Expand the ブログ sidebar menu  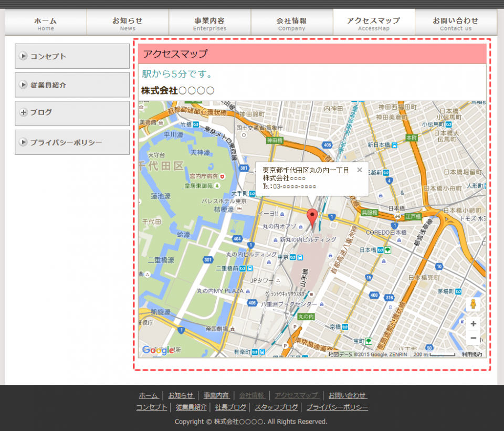tap(72, 113)
